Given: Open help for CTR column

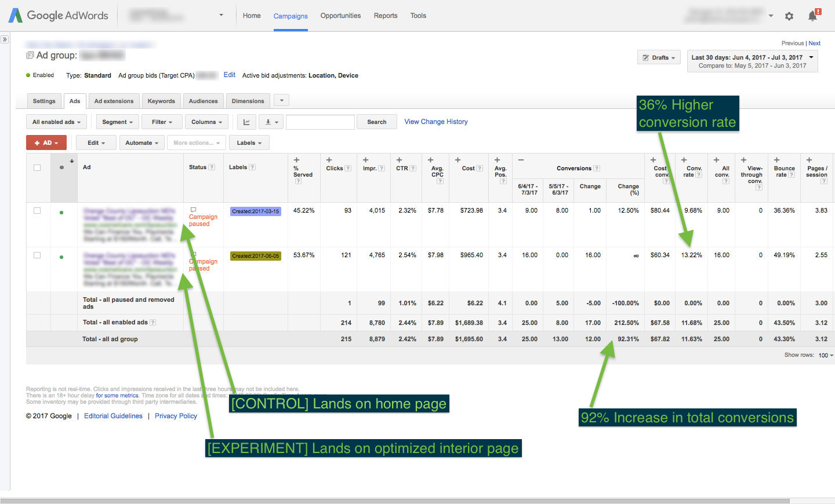Looking at the screenshot, I should [413, 169].
